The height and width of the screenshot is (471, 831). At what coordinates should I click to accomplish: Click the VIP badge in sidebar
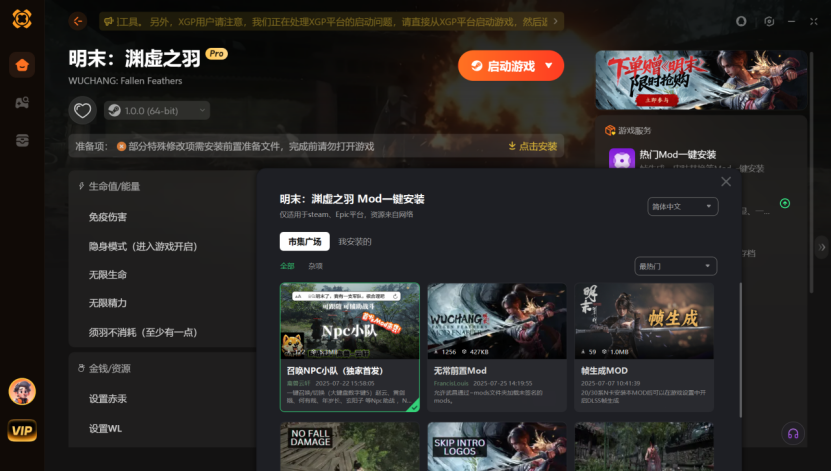tap(22, 431)
